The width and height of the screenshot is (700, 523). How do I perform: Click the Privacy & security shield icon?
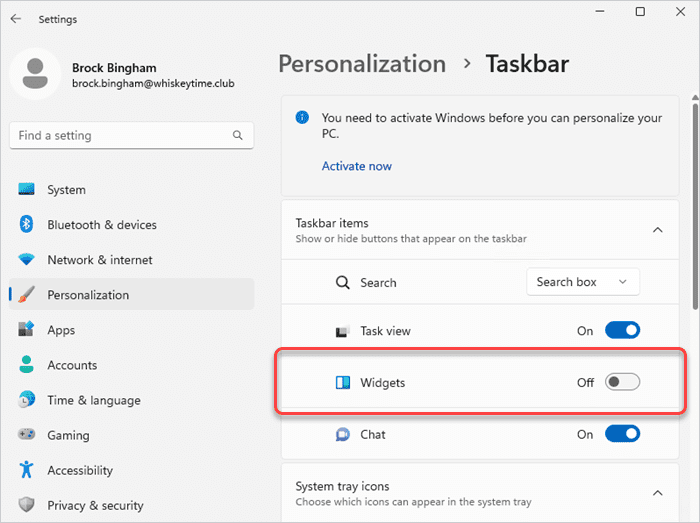tap(26, 505)
